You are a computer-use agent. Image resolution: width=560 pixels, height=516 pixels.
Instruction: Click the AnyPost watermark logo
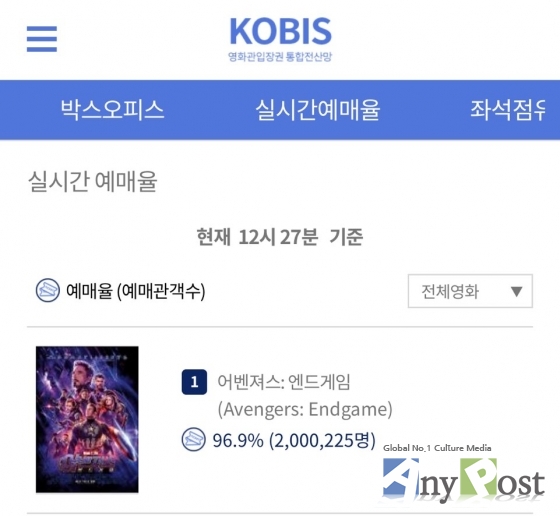pos(463,480)
